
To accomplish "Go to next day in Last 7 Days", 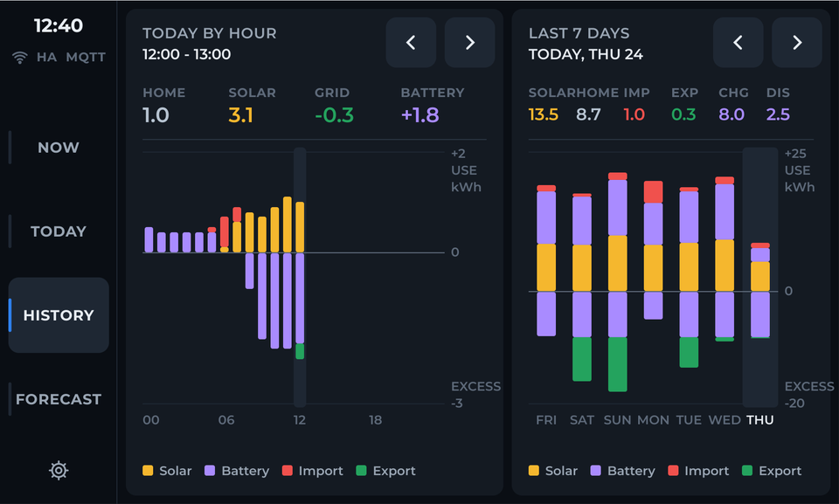I will (x=797, y=42).
